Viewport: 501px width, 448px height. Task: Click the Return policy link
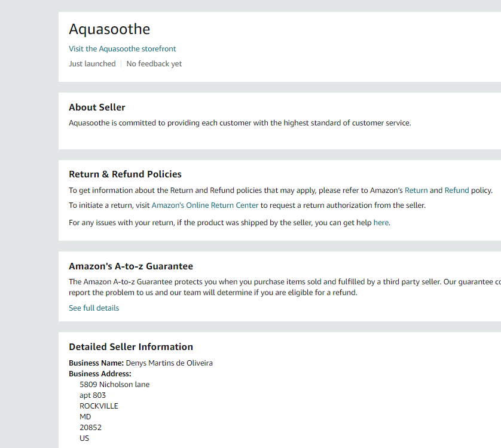click(416, 191)
